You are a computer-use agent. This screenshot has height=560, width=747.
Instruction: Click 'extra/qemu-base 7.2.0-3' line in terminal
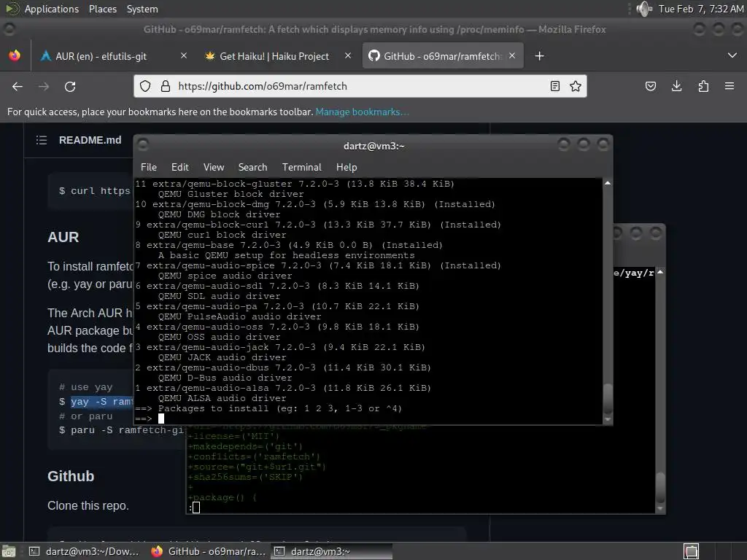tap(289, 245)
